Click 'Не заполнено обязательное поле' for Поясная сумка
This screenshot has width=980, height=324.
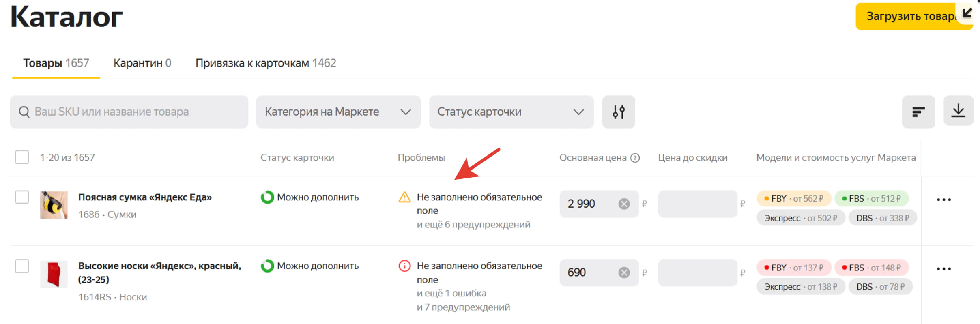[x=479, y=204]
